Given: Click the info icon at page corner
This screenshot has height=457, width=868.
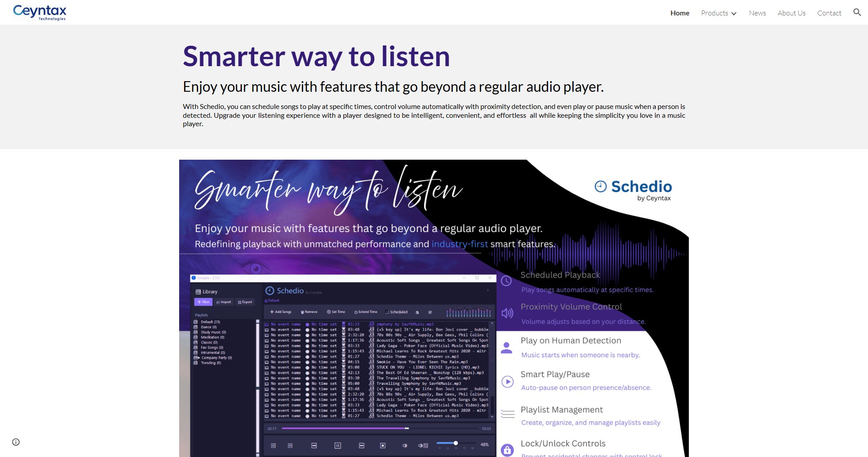Looking at the screenshot, I should (x=16, y=442).
